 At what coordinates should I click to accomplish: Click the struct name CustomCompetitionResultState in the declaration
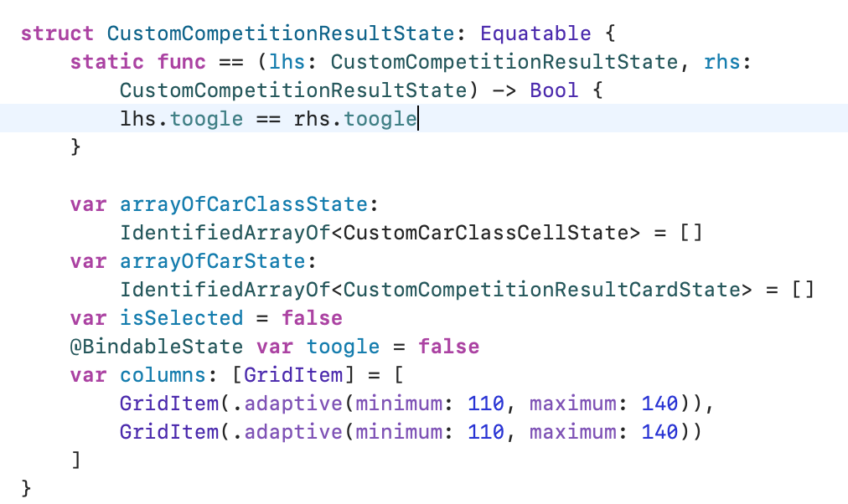(281, 33)
